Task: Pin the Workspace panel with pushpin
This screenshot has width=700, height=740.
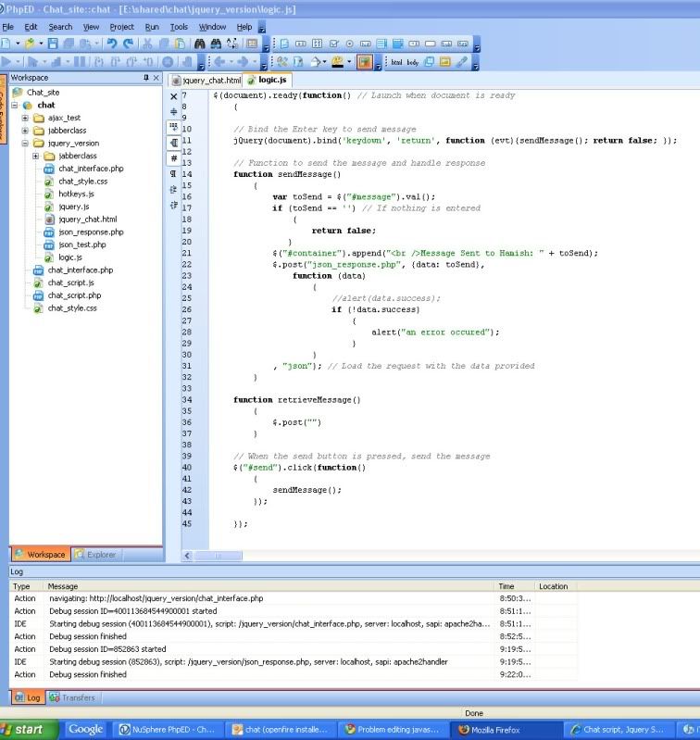Action: point(145,79)
